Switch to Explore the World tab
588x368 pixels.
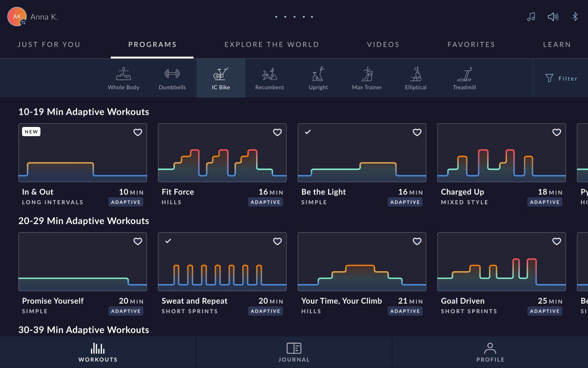pos(272,45)
